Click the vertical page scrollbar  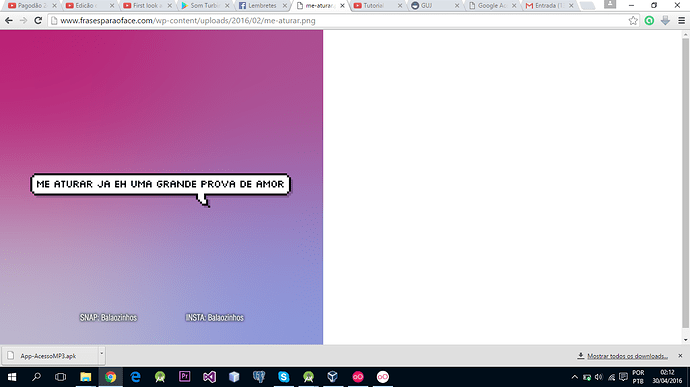686,183
